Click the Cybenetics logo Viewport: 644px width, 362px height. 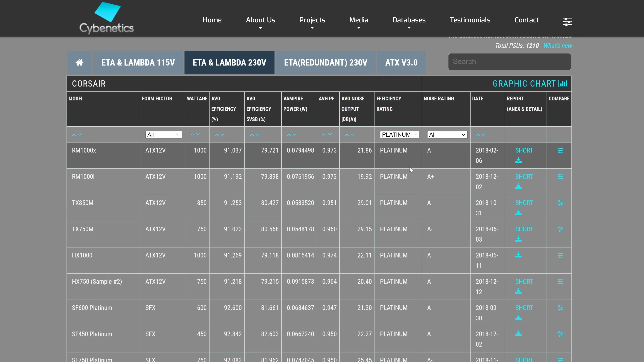106,18
